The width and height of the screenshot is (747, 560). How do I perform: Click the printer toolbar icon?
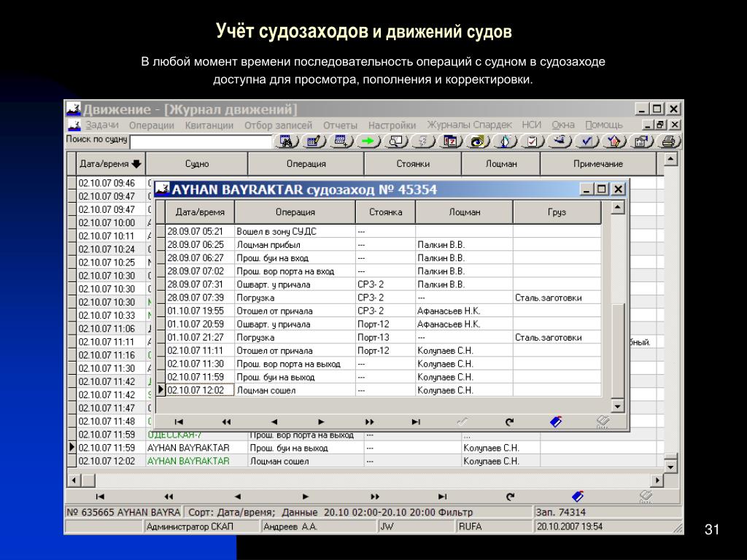669,141
